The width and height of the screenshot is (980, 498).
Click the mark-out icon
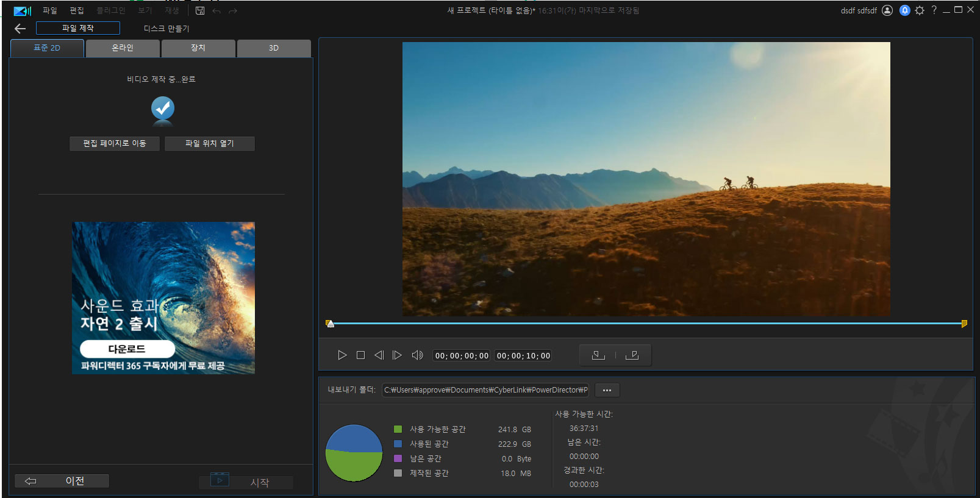[632, 355]
